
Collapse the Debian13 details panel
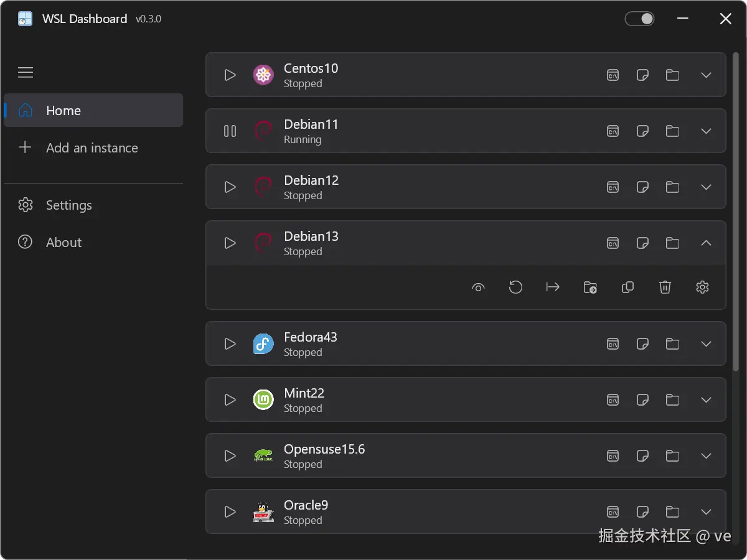[x=706, y=243]
